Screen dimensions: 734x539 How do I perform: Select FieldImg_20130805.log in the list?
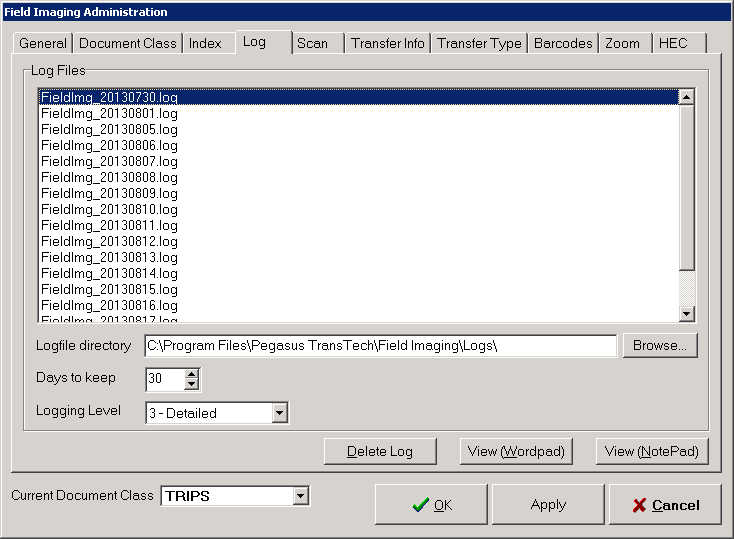110,129
